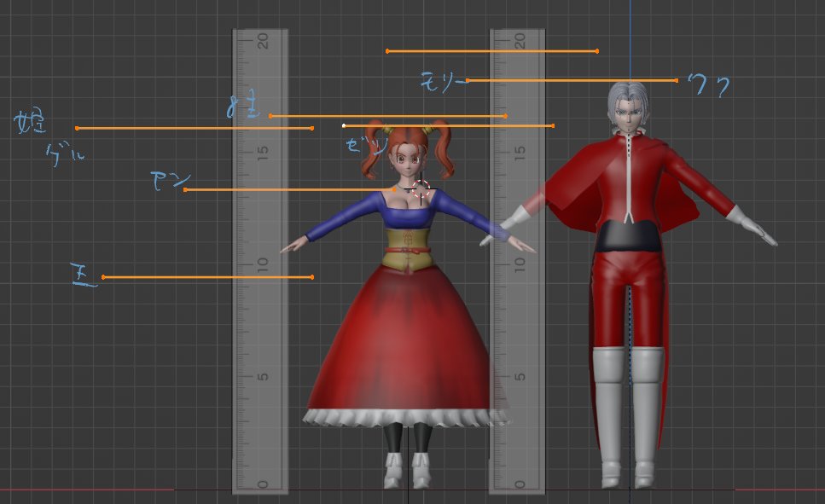Select the topmost unlabeled orange height line
Screen dimensions: 825x504
492,51
